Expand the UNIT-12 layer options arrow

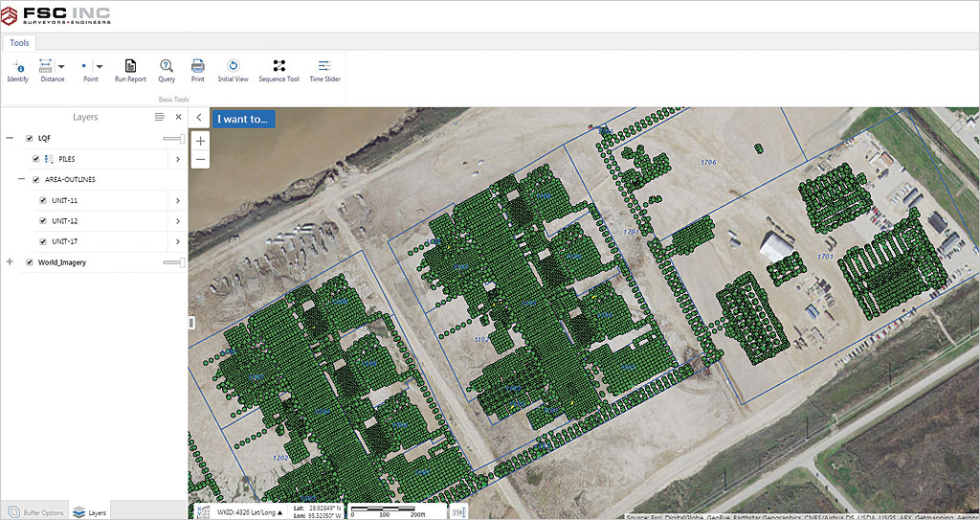178,221
